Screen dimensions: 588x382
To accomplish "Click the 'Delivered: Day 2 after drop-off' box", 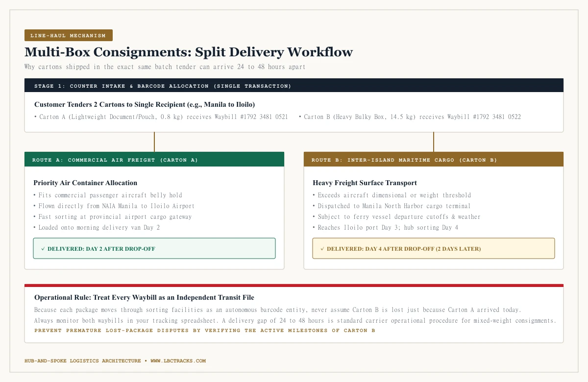I will tap(154, 248).
